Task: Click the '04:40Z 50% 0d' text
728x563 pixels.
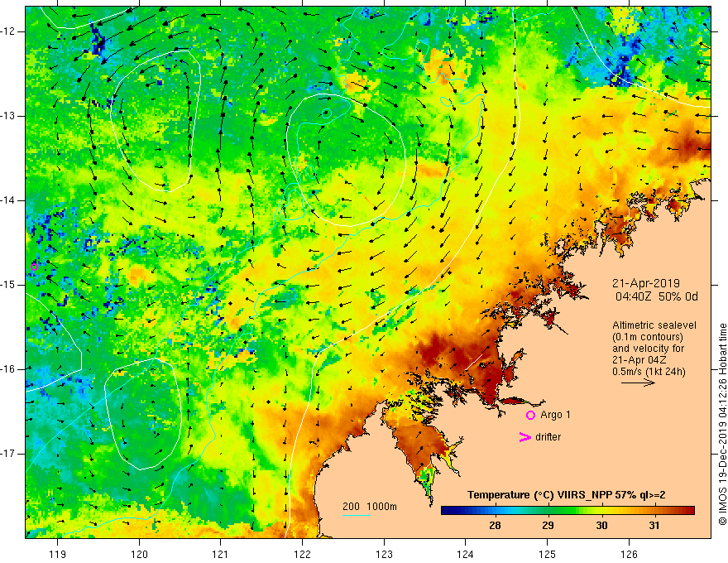Action: coord(657,296)
